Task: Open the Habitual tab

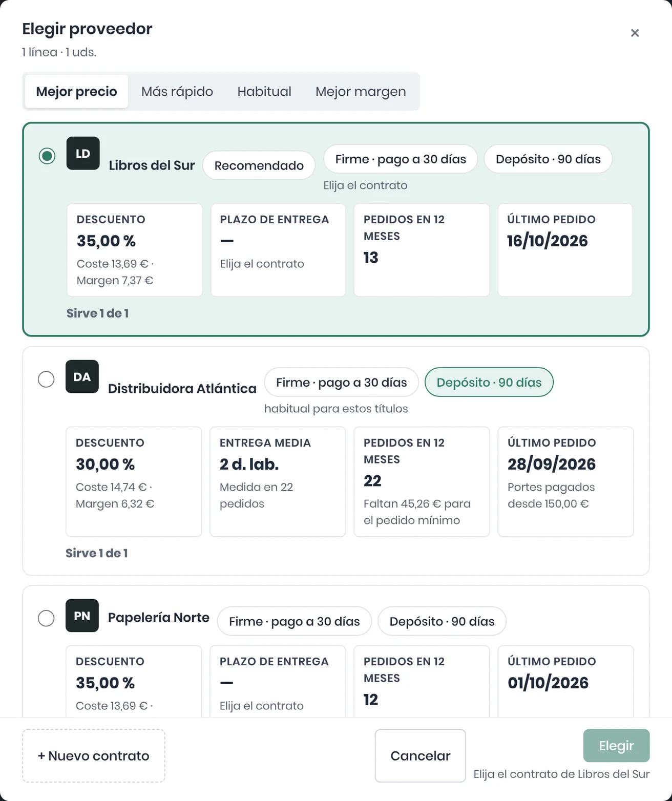Action: tap(264, 92)
